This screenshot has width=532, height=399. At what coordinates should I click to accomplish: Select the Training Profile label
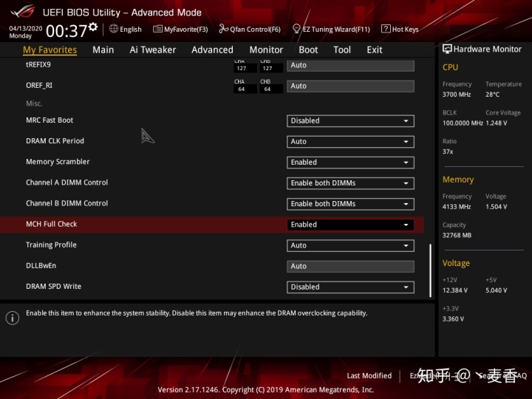[51, 245]
